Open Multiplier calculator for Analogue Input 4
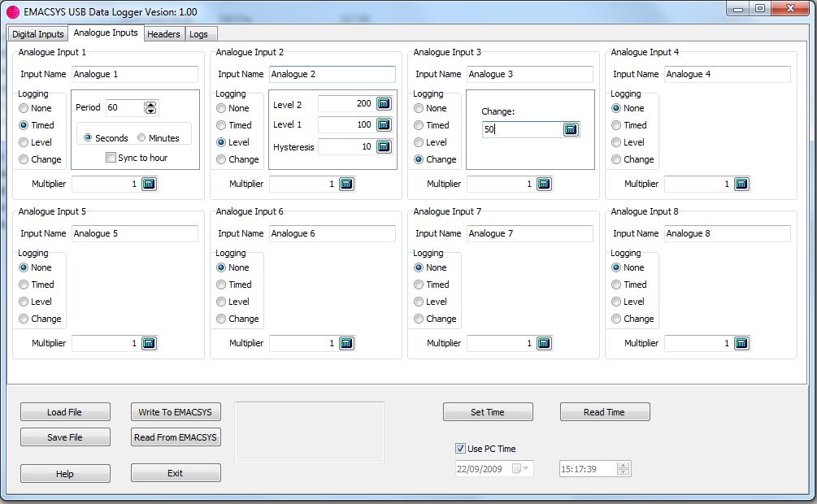The width and height of the screenshot is (817, 504). pyautogui.click(x=741, y=184)
